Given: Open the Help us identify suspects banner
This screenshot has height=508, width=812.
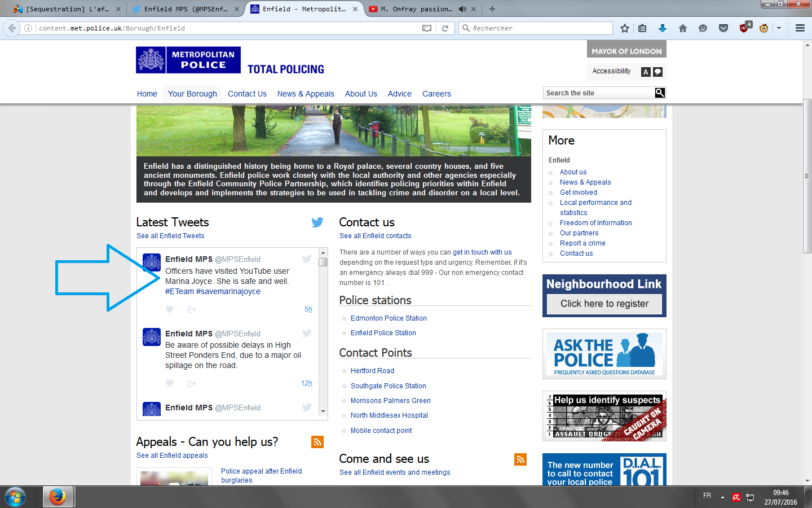Looking at the screenshot, I should click(x=604, y=416).
